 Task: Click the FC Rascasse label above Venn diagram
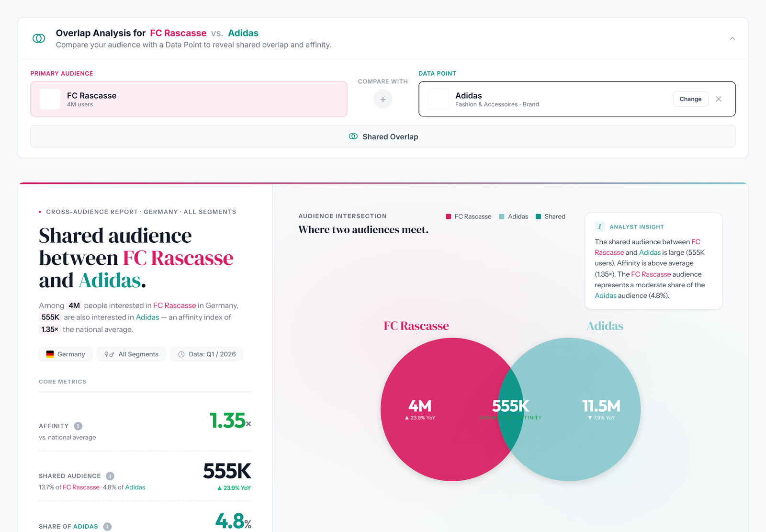416,326
